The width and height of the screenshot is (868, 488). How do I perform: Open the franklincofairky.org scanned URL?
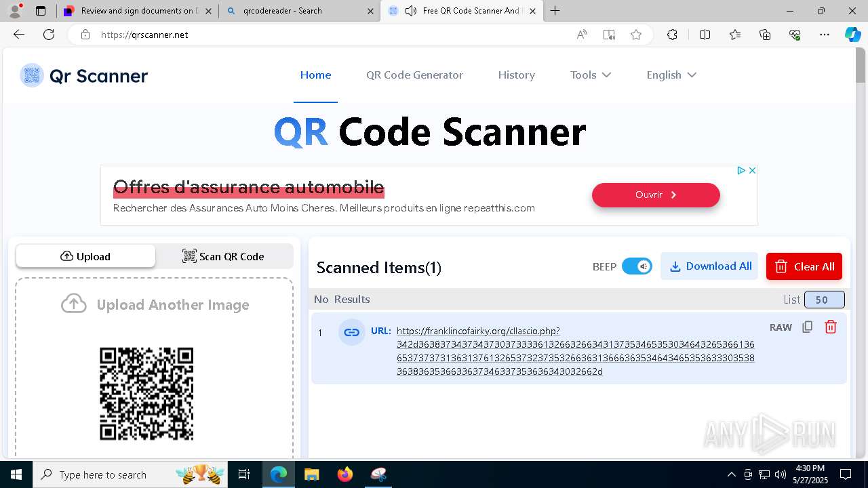575,351
